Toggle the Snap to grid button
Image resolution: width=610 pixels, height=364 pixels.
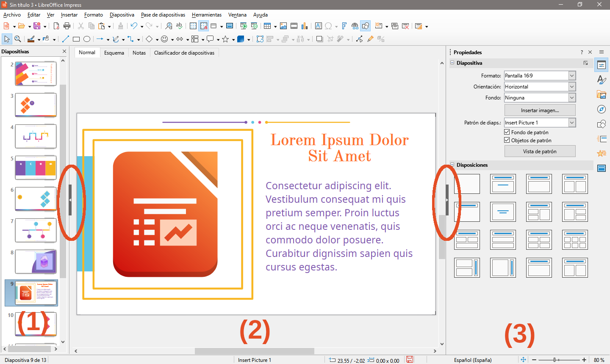[204, 26]
